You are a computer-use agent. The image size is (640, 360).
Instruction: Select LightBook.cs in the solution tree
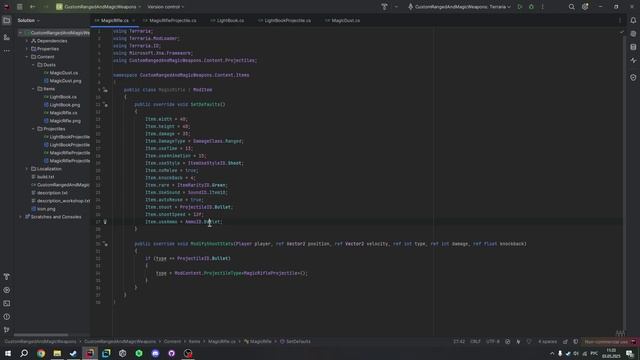63,97
